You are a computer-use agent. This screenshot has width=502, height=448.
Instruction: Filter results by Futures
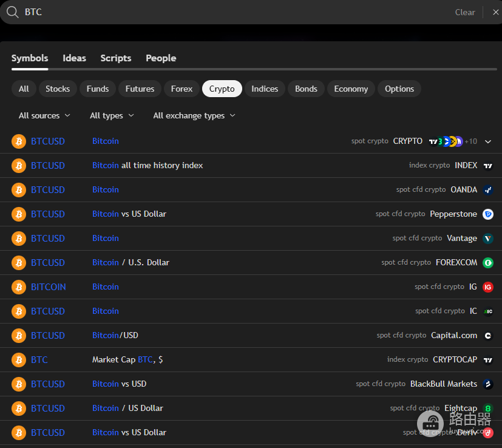pos(140,89)
